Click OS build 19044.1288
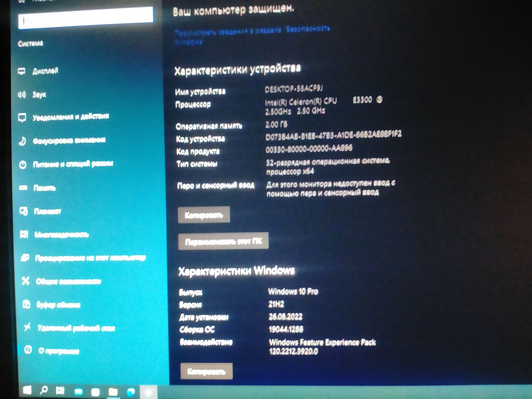This screenshot has height=399, width=532. 286,329
